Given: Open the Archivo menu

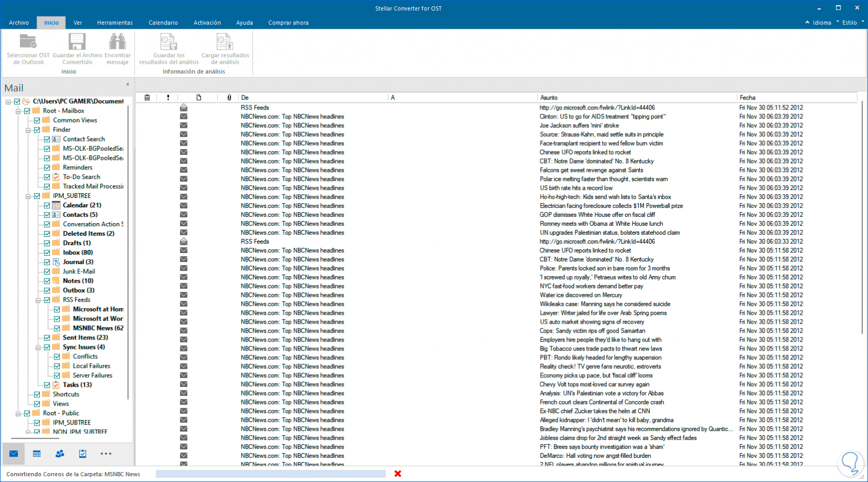Looking at the screenshot, I should pyautogui.click(x=19, y=23).
